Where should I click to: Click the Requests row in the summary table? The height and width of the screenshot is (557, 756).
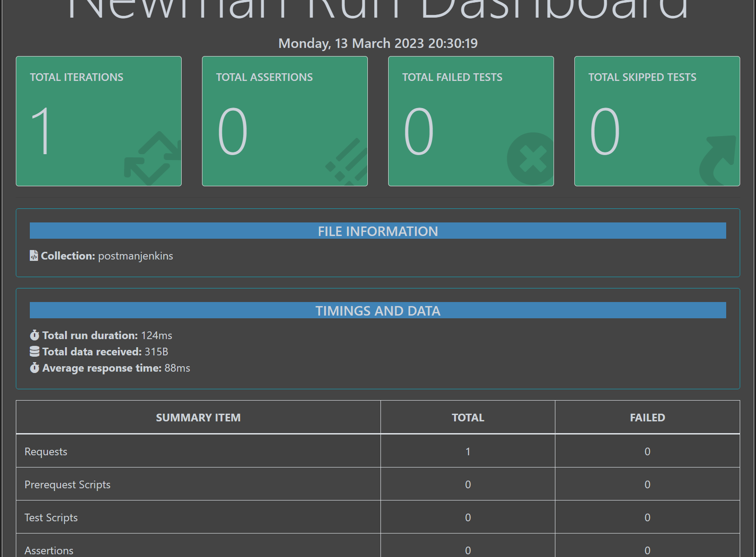[198, 451]
